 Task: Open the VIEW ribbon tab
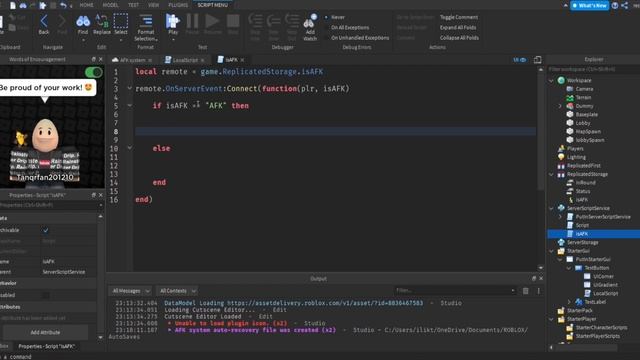coord(153,5)
